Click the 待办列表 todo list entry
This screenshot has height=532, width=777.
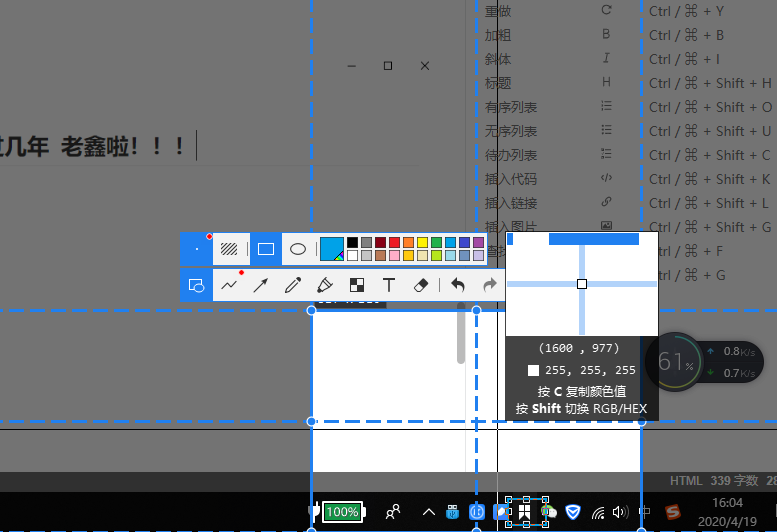510,155
